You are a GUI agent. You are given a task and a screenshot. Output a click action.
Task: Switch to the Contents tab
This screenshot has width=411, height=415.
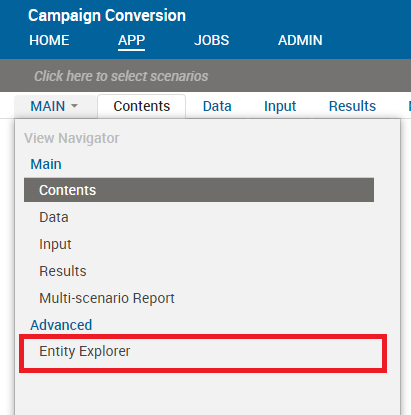click(x=142, y=106)
